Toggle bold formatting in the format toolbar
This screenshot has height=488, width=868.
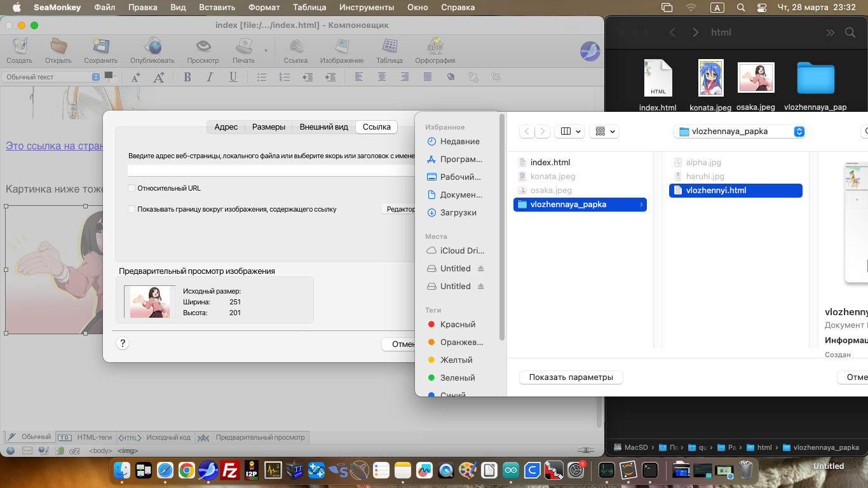(x=187, y=77)
